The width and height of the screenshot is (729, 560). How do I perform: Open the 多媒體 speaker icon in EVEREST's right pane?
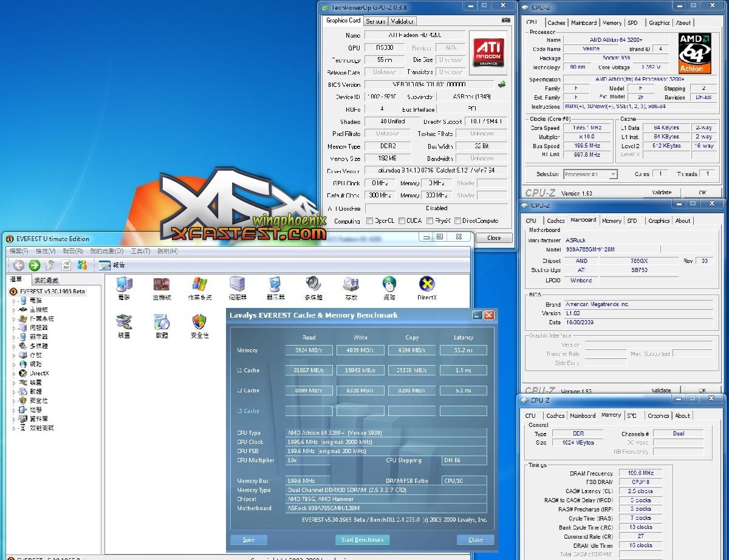[313, 284]
